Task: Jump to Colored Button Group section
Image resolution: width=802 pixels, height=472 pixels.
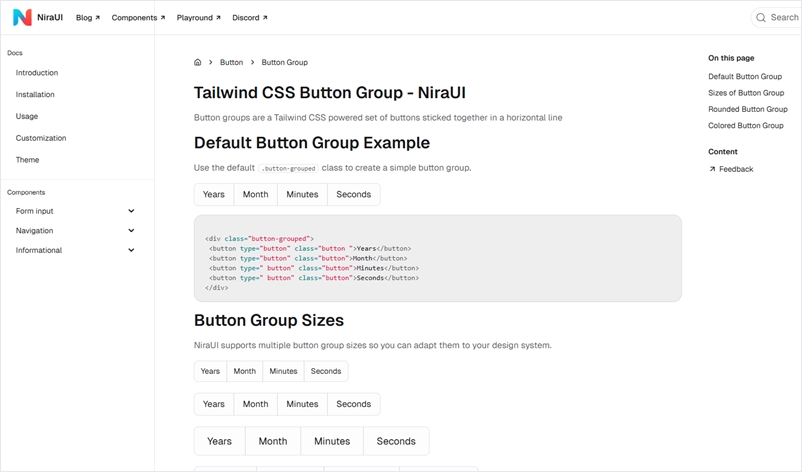Action: click(745, 125)
